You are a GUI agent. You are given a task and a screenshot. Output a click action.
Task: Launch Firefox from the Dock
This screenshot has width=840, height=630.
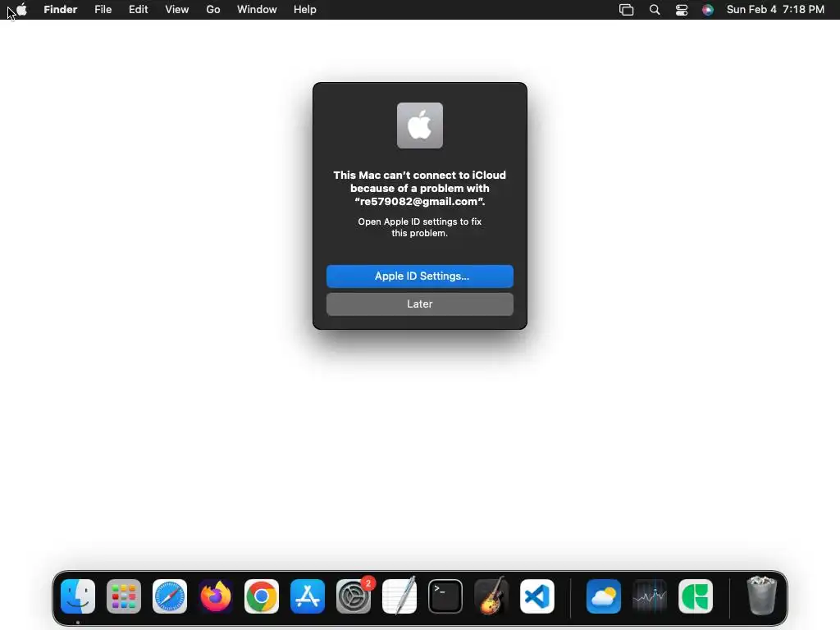point(216,596)
